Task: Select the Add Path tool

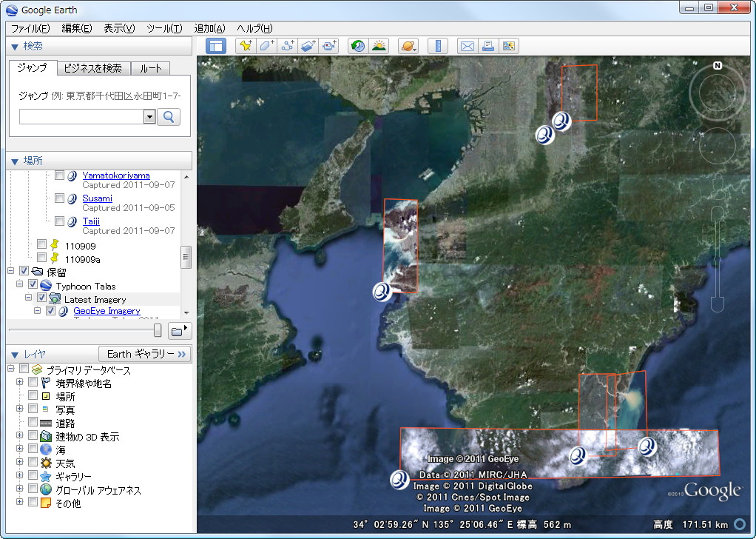Action: coord(288,45)
